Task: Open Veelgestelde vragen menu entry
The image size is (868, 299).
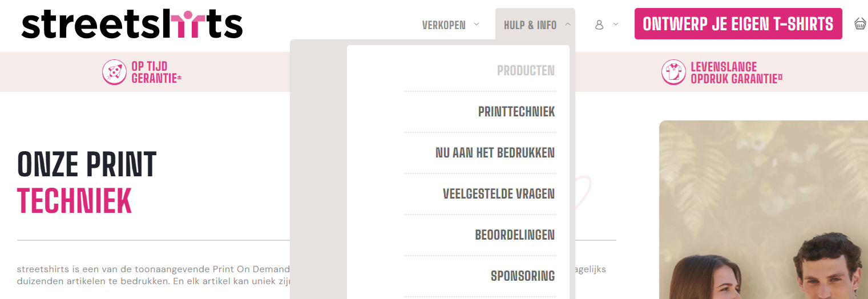Action: tap(498, 194)
